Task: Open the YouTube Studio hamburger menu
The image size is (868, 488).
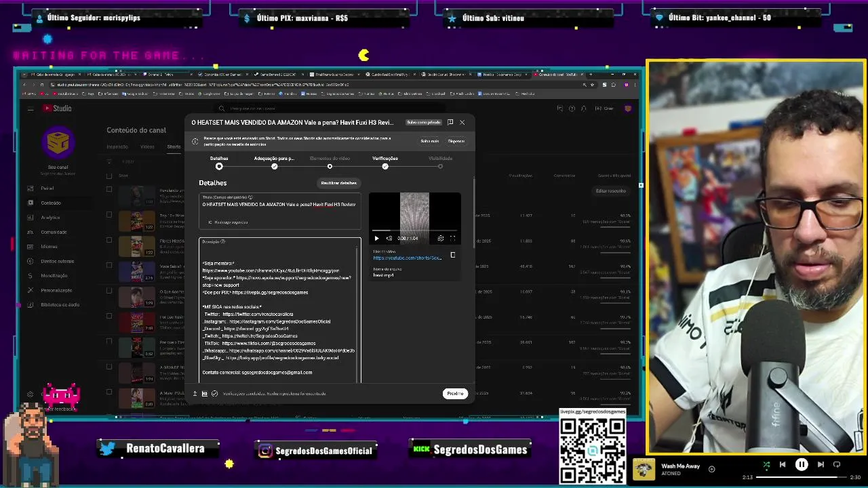Action: (31, 108)
